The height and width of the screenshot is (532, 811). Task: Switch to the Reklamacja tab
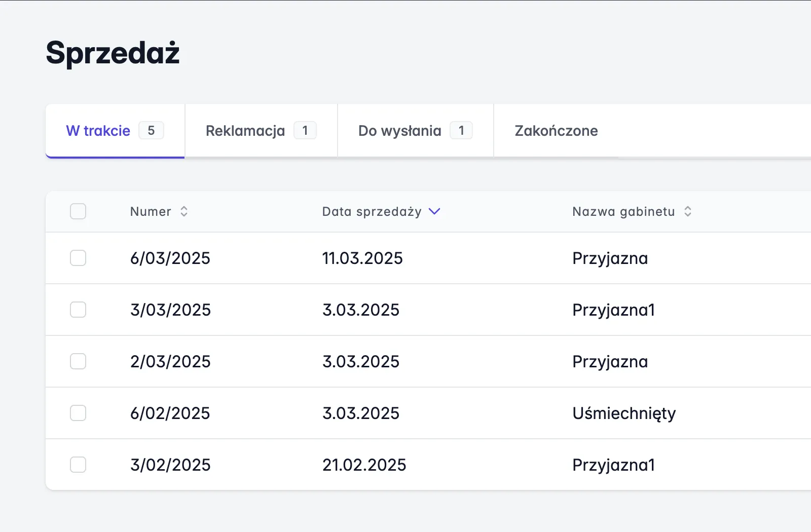click(x=245, y=130)
